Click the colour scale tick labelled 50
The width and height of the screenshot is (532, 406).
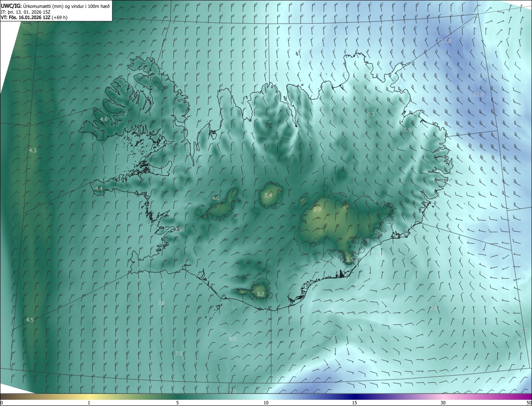click(x=529, y=403)
